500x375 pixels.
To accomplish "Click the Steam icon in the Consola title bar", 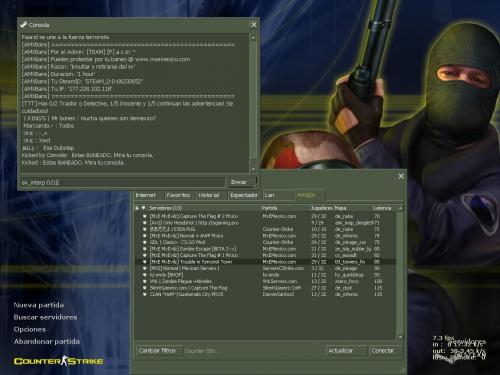I will 23,25.
